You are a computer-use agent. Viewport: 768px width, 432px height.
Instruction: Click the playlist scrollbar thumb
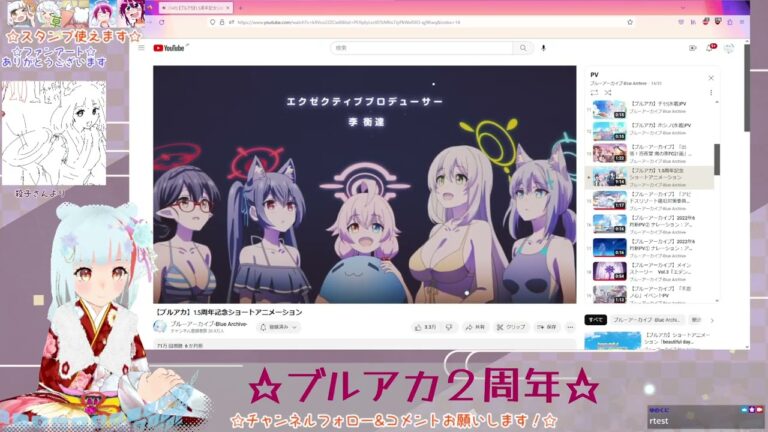click(717, 159)
